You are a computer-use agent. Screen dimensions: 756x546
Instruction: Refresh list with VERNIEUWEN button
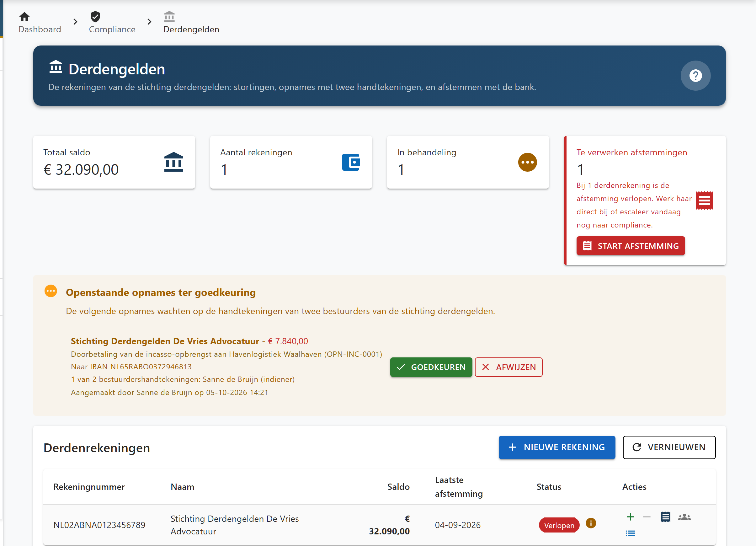pyautogui.click(x=669, y=447)
